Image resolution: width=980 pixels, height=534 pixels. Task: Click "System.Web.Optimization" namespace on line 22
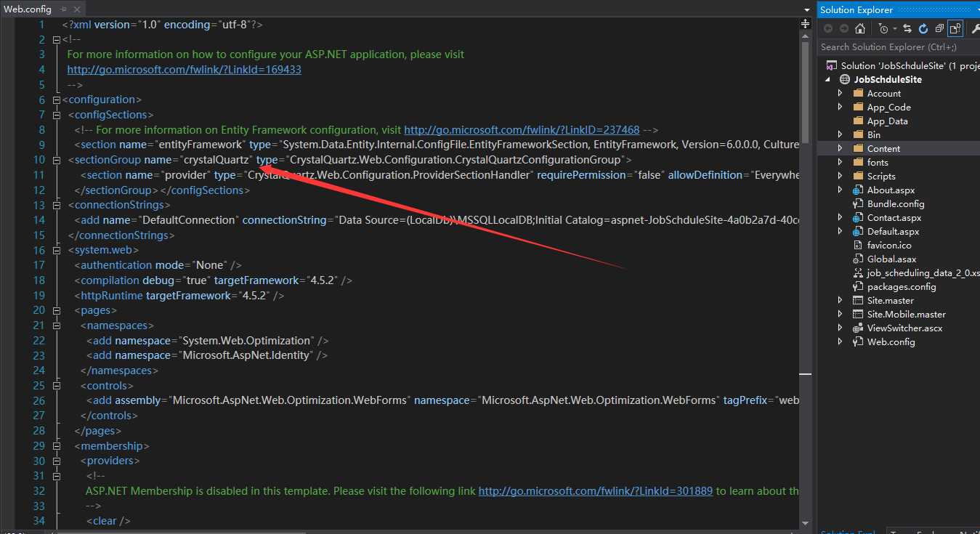pos(246,341)
